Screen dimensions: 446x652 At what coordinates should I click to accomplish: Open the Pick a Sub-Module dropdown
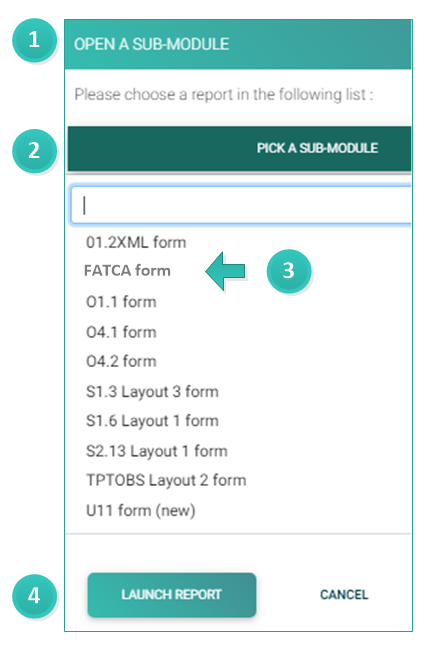[x=239, y=148]
